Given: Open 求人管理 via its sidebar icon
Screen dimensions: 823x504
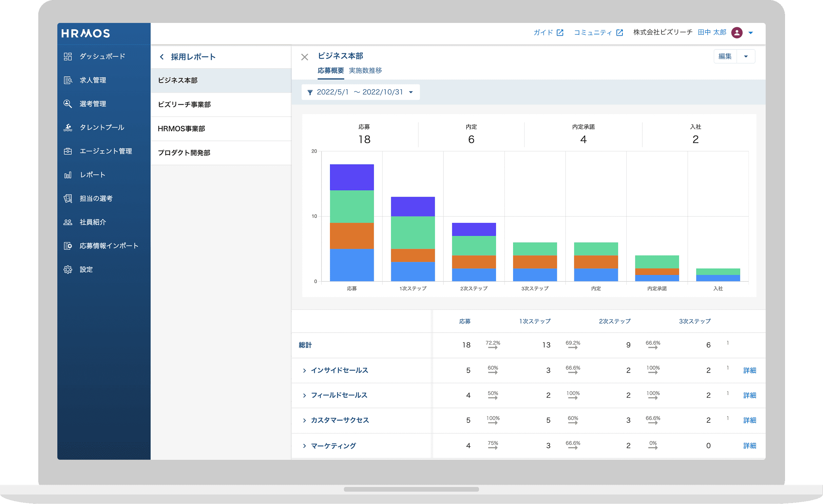Looking at the screenshot, I should coord(68,80).
